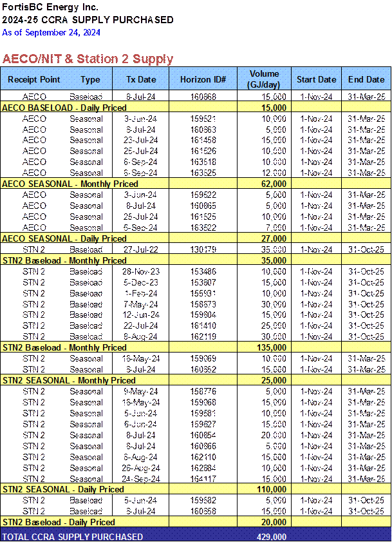Click the Tx Date cell '26-Aug-24'
392x542 pixels.
pyautogui.click(x=141, y=468)
